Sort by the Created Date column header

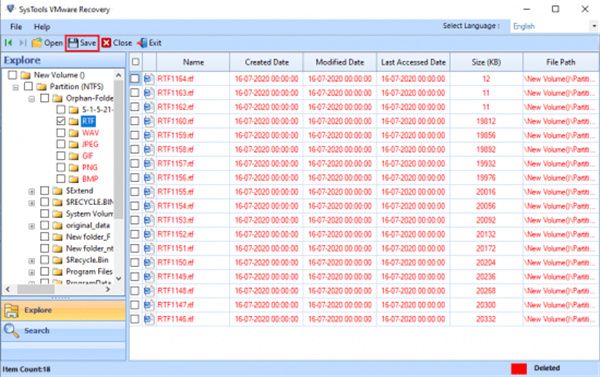(267, 62)
